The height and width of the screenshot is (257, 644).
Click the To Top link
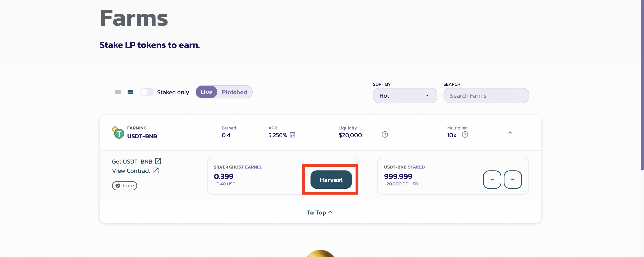coord(319,212)
